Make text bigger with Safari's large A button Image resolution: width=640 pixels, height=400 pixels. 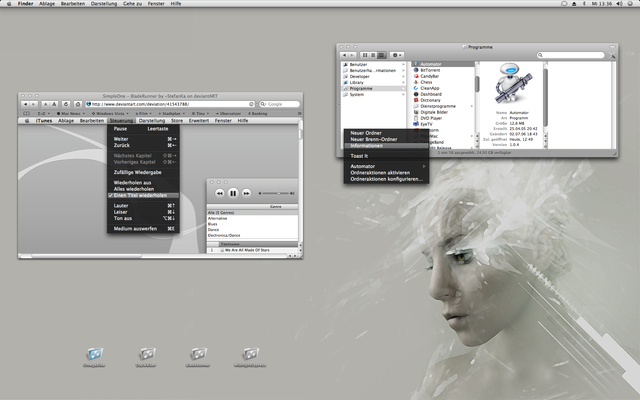point(53,104)
